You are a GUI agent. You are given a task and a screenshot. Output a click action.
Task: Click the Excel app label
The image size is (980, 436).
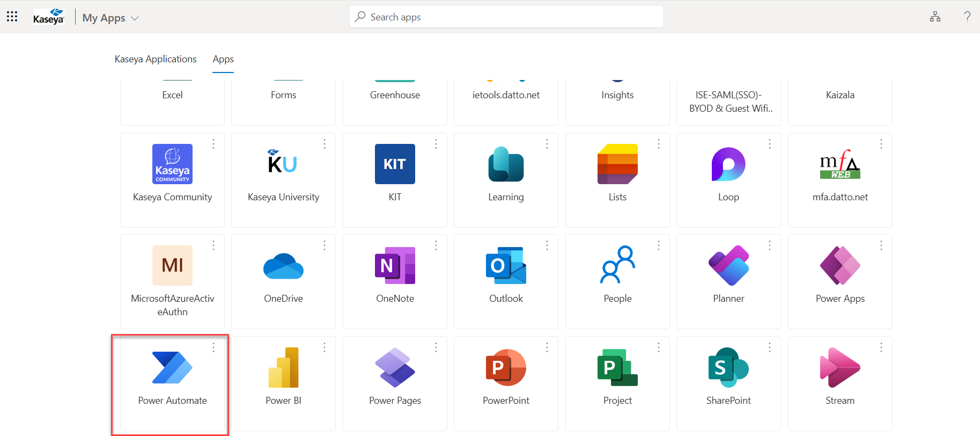(172, 95)
